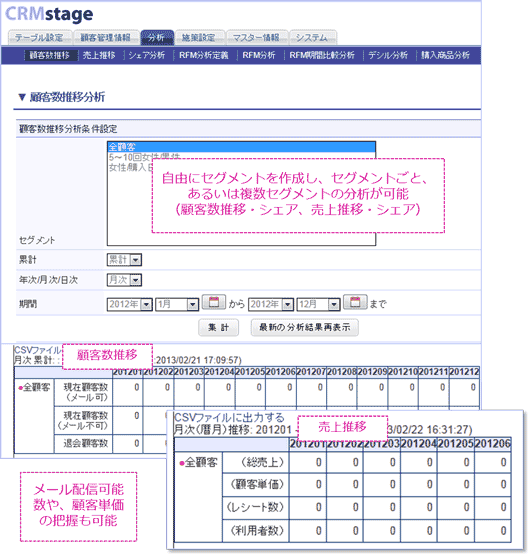Screen dimensions: 530x556
Task: Click the (顧客単価) row label
Action: click(257, 484)
